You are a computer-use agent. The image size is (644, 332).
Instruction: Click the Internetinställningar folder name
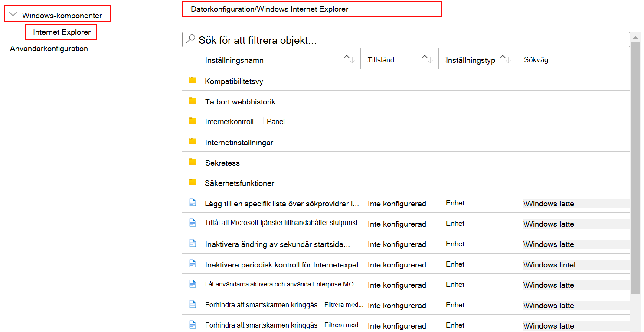(239, 143)
